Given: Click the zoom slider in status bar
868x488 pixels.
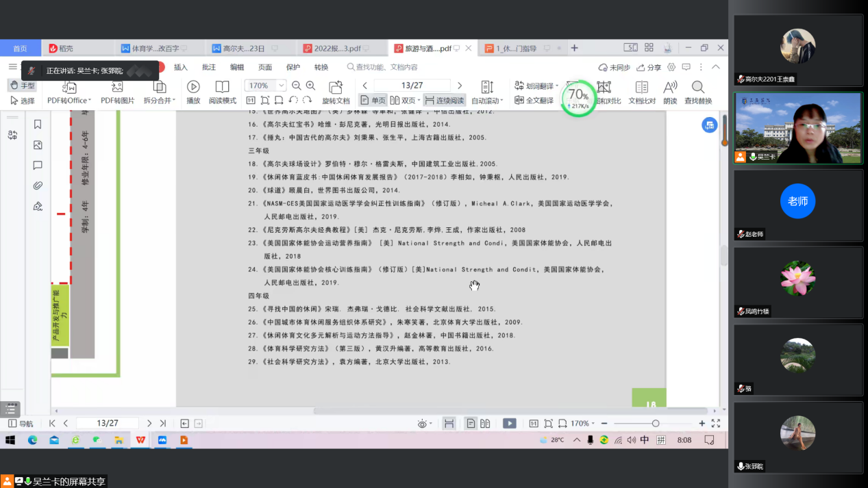Looking at the screenshot, I should click(x=655, y=424).
